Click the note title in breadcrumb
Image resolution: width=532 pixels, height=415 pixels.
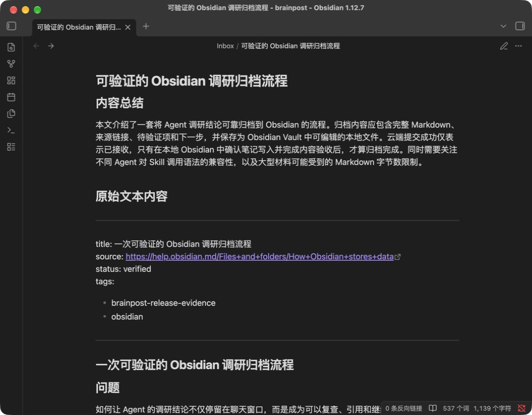coord(290,46)
